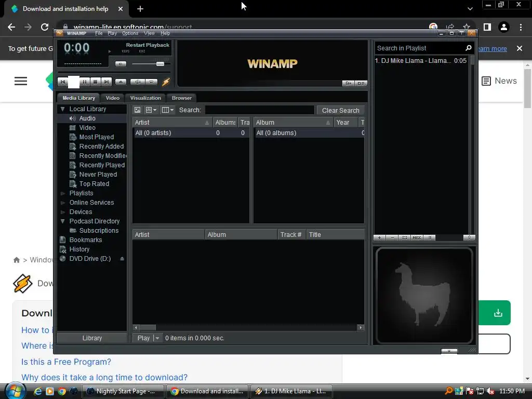Viewport: 532px width, 399px height.
Task: Open the Options menu in Winamp
Action: coord(130,33)
